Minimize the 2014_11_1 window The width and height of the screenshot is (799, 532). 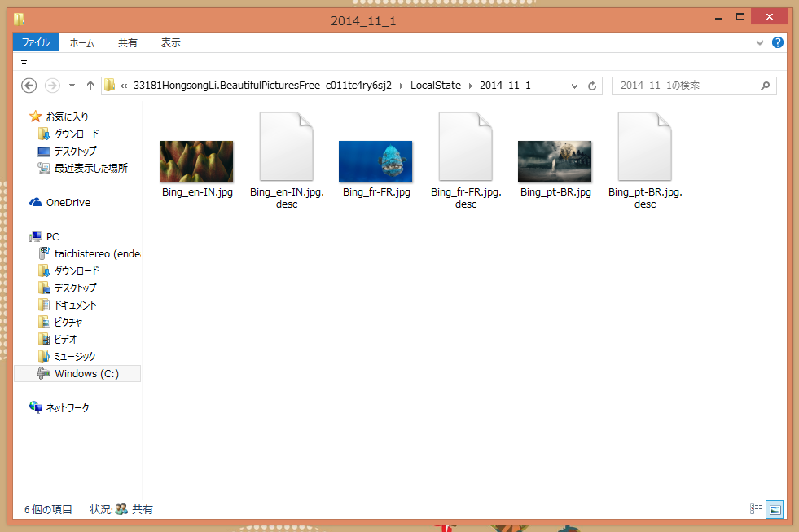(718, 18)
